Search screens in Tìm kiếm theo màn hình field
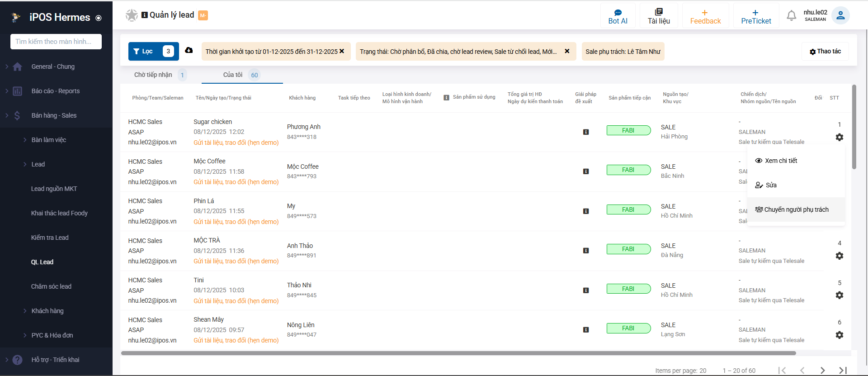 56,42
